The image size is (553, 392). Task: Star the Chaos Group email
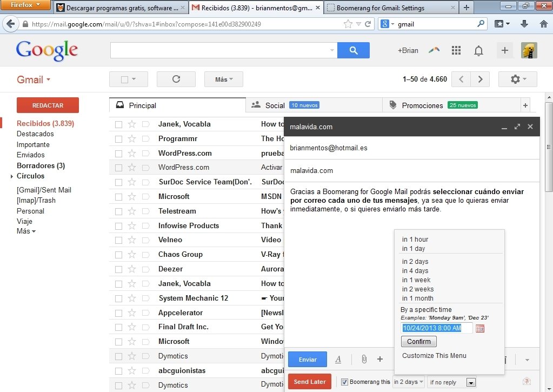click(132, 254)
